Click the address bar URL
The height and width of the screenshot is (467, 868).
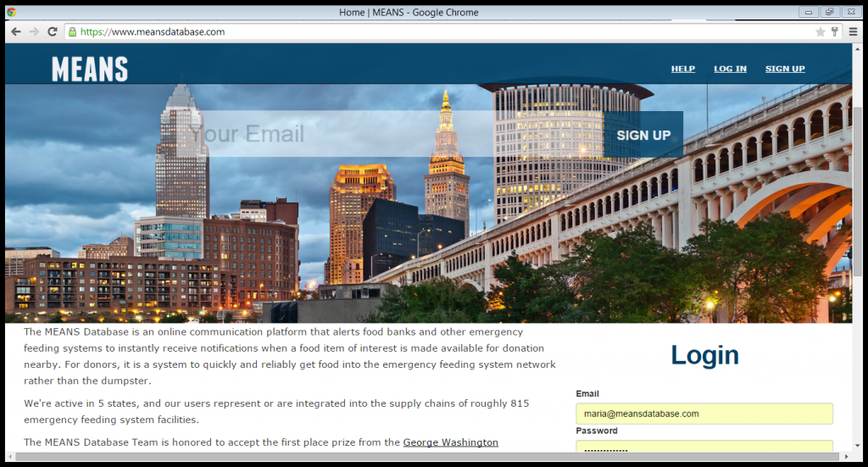pos(153,32)
